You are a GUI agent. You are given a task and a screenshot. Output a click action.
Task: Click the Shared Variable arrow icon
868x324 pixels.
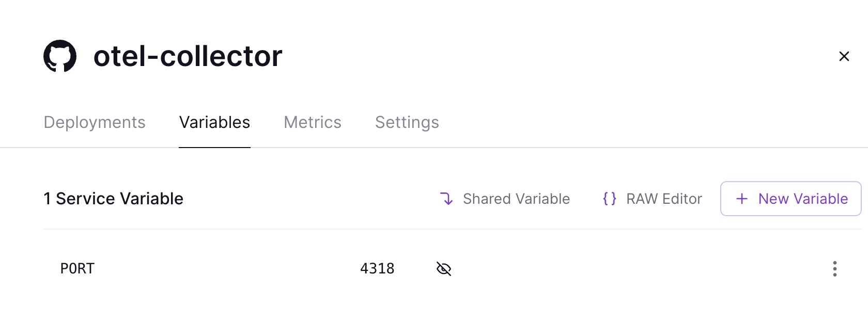446,199
